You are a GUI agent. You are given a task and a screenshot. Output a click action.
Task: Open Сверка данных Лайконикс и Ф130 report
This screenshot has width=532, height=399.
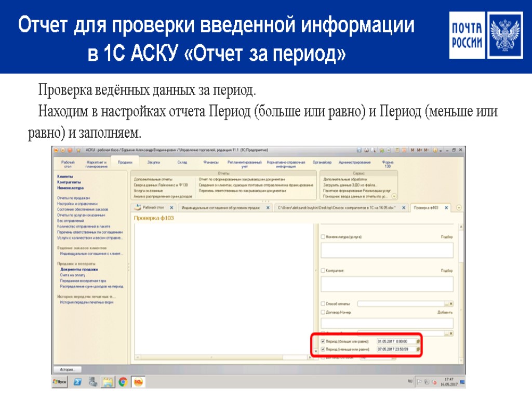(161, 185)
